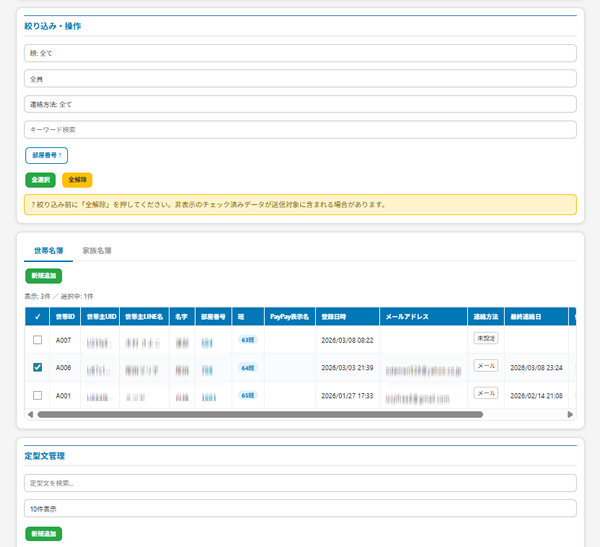This screenshot has width=600, height=547.
Task: Focus the キーワード検索 input field
Action: click(x=300, y=130)
